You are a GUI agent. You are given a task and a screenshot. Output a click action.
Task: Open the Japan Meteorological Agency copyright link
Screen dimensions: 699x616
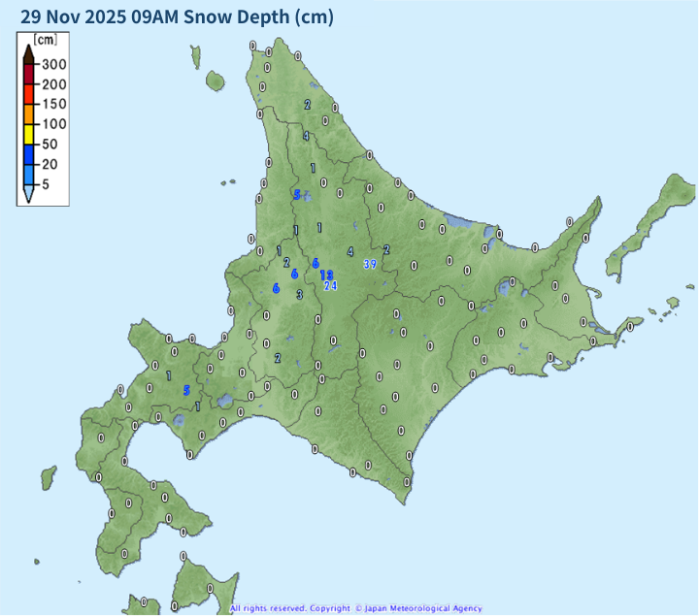point(420,608)
